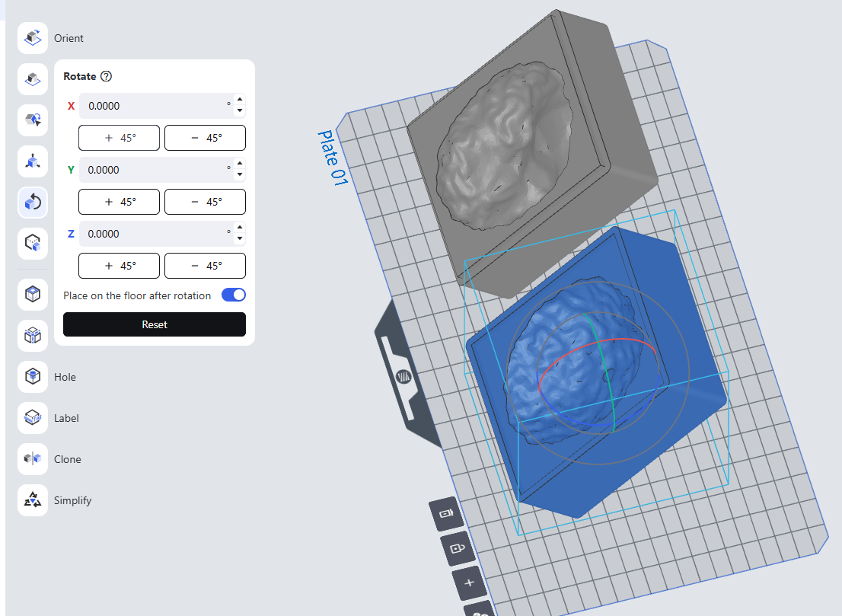
Task: Click the Clone tool icon
Action: [33, 458]
